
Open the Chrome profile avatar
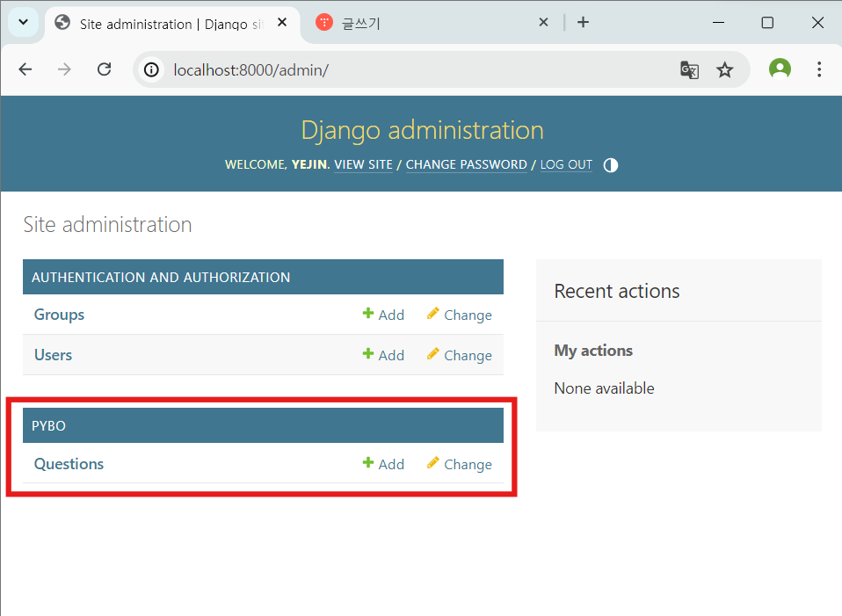(780, 69)
